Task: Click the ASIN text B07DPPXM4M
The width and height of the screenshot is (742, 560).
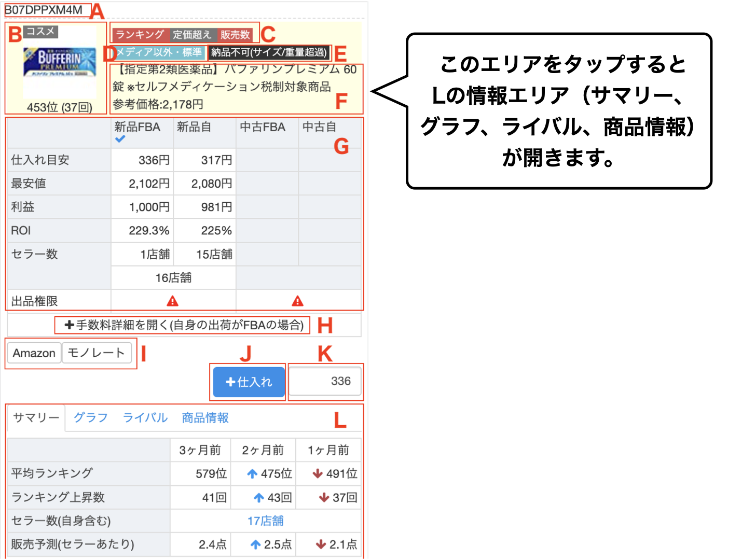Action: 44,10
